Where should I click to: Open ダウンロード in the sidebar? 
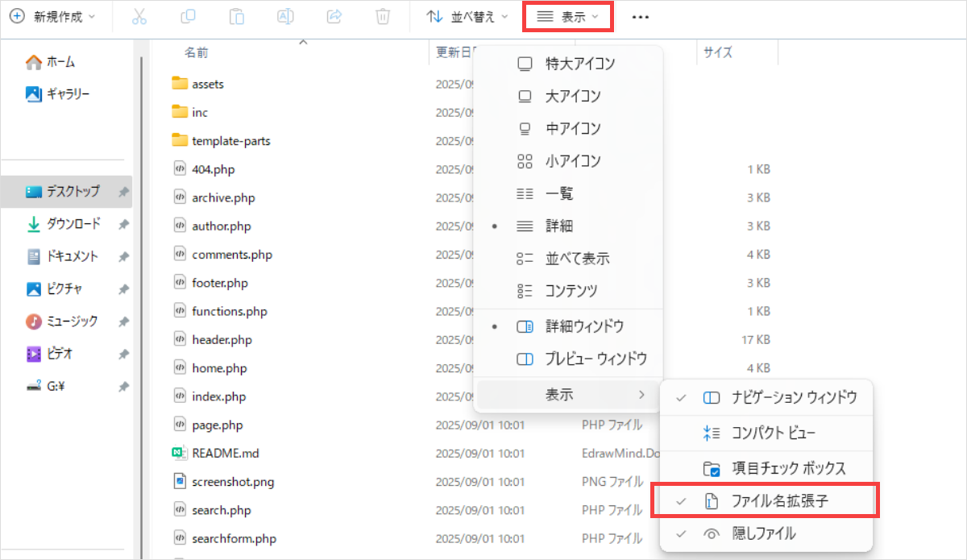(73, 224)
